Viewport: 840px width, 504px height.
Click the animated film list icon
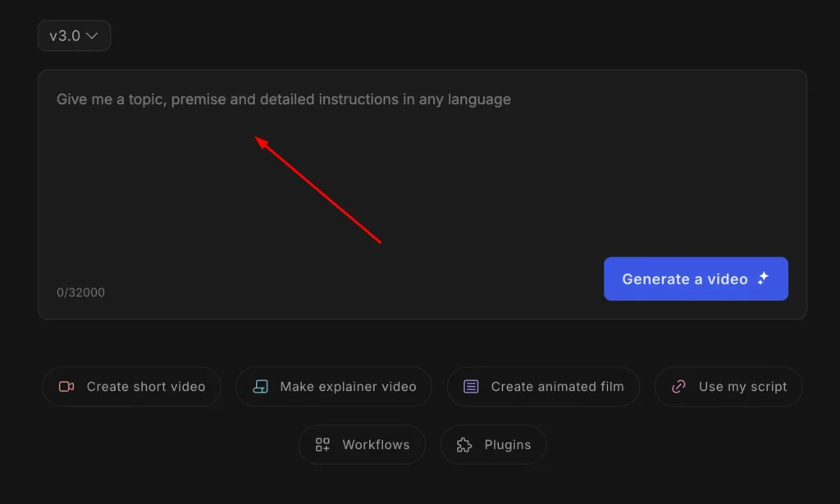pyautogui.click(x=471, y=386)
